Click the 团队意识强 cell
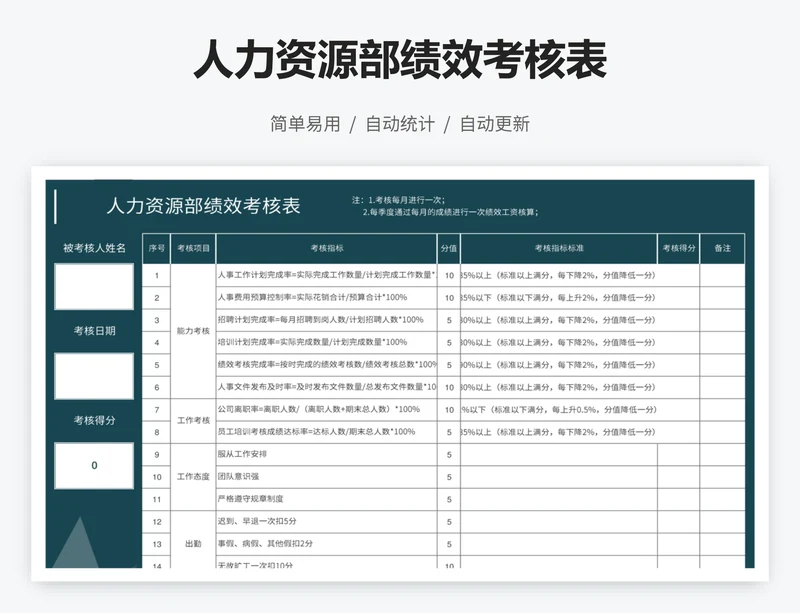 click(x=327, y=477)
